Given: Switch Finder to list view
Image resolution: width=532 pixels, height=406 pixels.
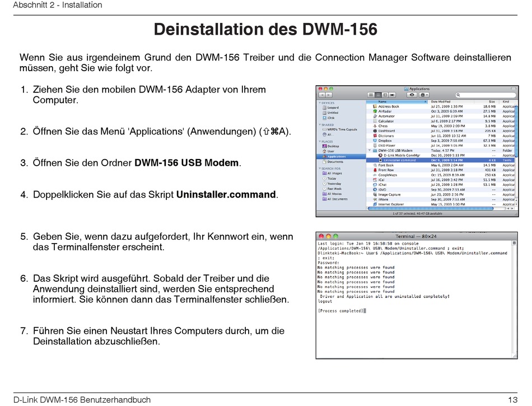Looking at the screenshot, I should pyautogui.click(x=378, y=95).
